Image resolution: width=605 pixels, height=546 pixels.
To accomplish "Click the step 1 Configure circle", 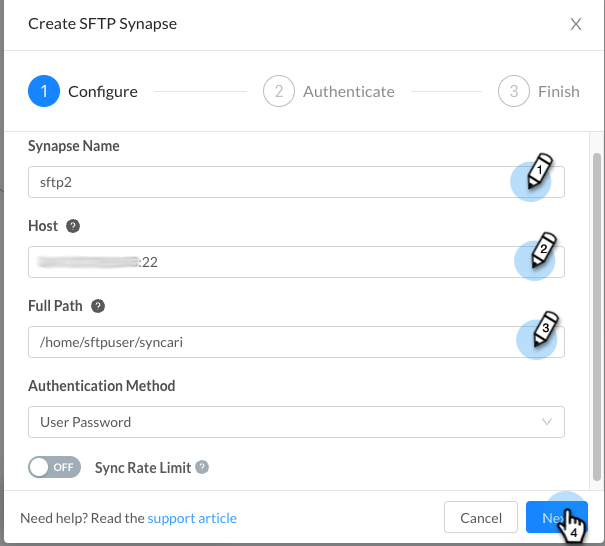I will [x=44, y=91].
